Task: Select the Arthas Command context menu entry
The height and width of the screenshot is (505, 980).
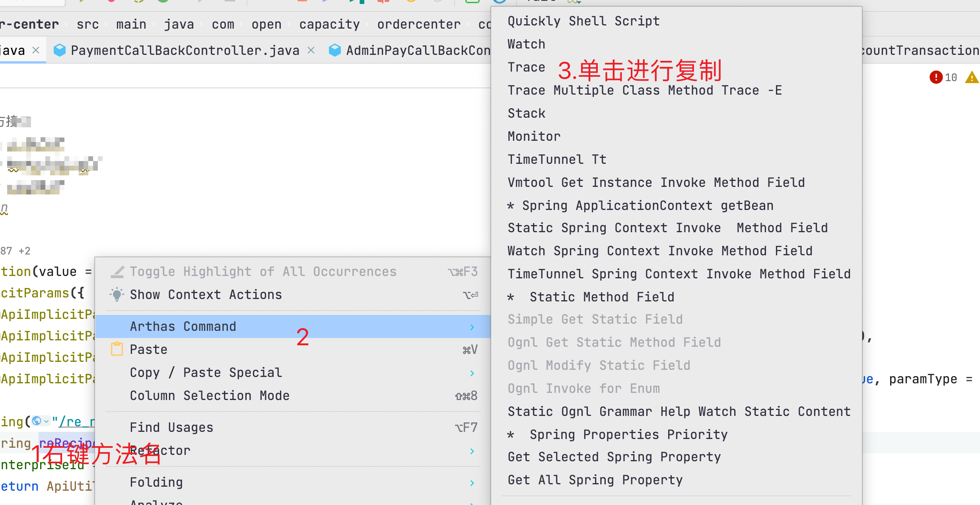Action: click(x=293, y=326)
